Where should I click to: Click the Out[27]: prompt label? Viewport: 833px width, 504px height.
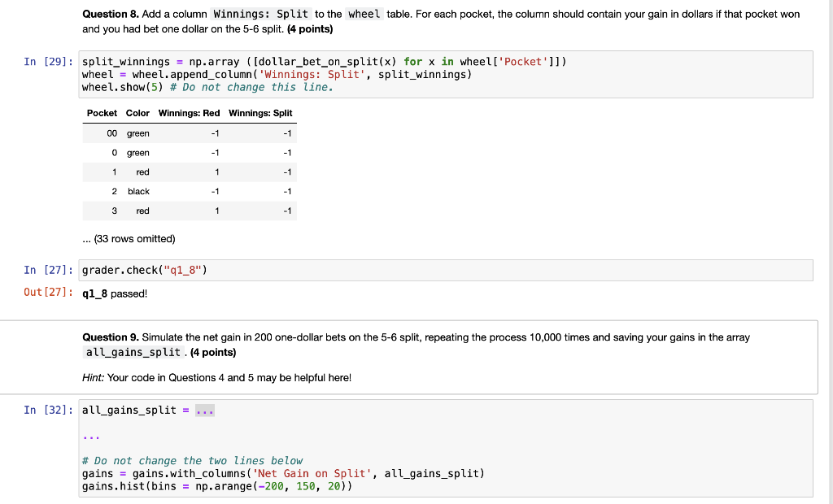coord(49,293)
